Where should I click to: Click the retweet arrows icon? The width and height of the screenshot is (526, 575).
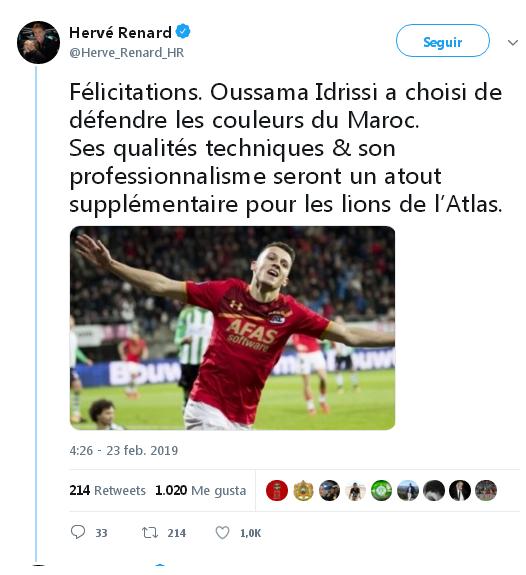pos(150,532)
